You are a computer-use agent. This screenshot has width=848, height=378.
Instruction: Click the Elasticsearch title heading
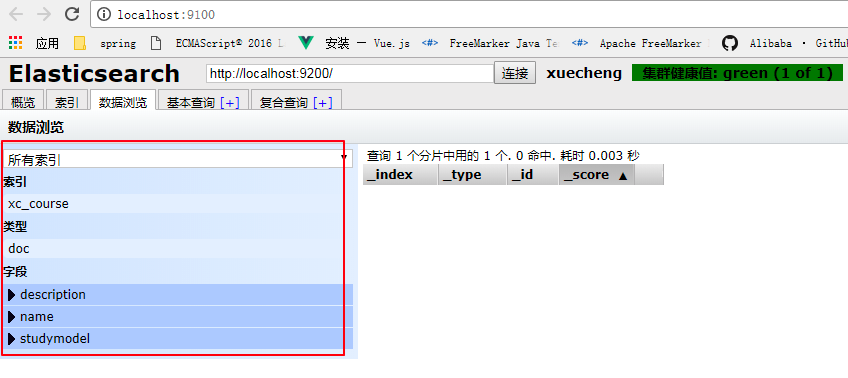click(94, 74)
